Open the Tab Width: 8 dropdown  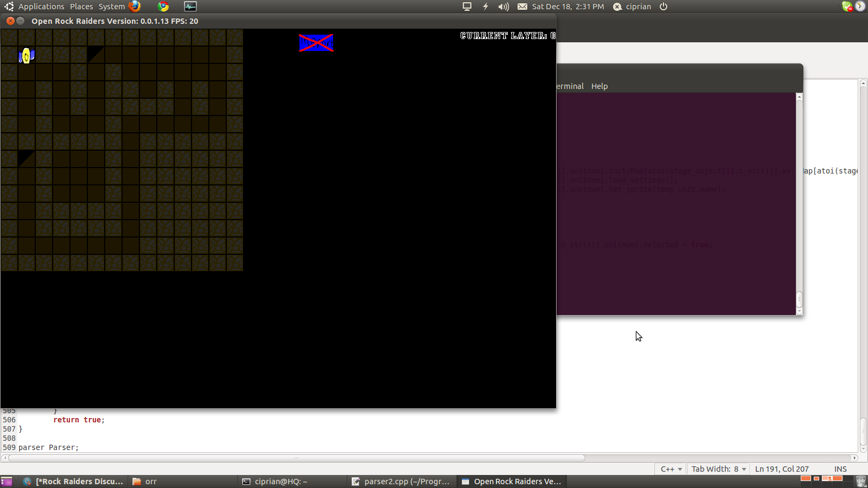click(719, 469)
